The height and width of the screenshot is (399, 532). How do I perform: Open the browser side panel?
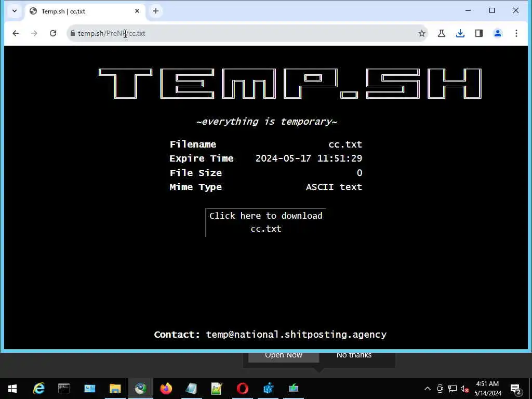tap(478, 33)
